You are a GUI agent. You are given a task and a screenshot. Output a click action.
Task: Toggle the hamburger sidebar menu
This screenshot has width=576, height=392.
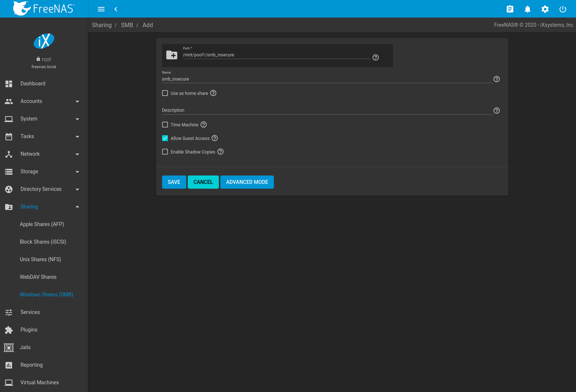[x=101, y=9]
